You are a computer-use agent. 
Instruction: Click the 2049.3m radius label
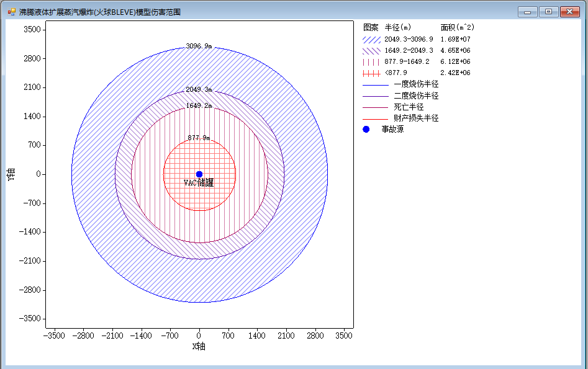(x=199, y=89)
